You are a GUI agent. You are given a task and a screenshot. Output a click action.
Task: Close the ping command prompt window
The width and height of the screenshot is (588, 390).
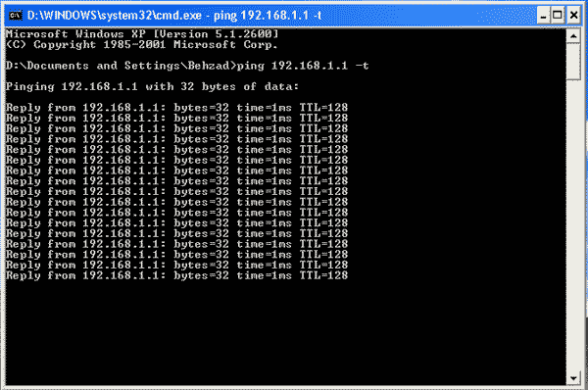click(x=573, y=16)
